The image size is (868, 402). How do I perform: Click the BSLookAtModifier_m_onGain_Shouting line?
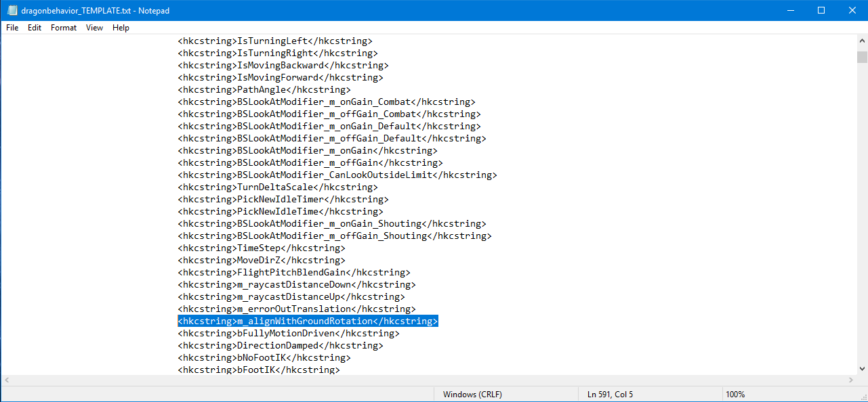pos(332,224)
